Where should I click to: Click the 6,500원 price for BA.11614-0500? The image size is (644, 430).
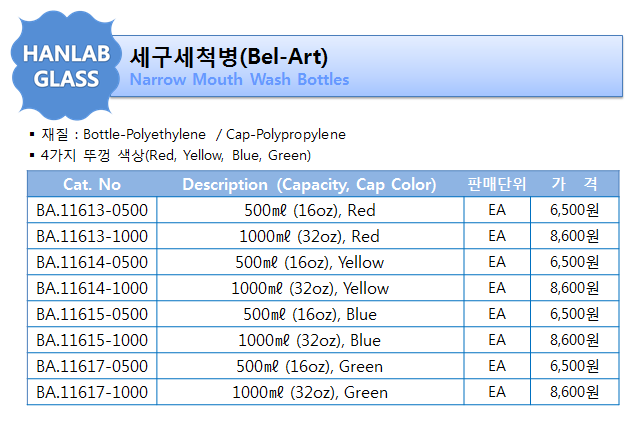click(x=575, y=262)
